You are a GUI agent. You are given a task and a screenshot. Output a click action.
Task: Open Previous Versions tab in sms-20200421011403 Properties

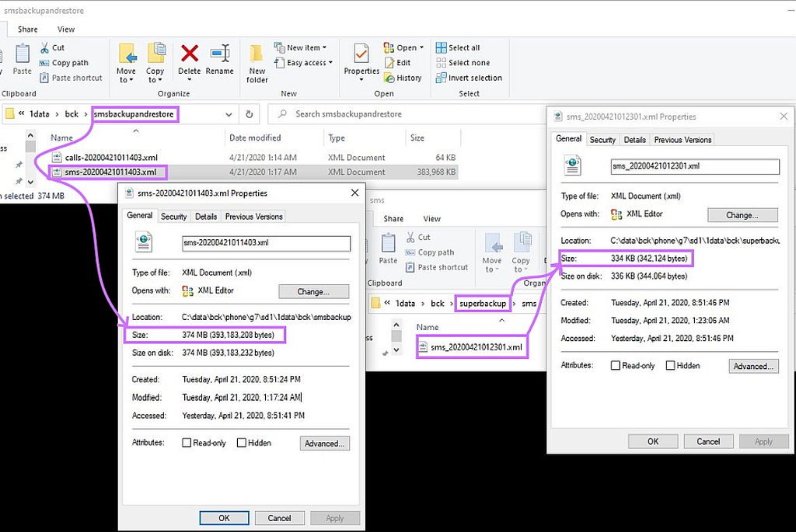point(254,217)
